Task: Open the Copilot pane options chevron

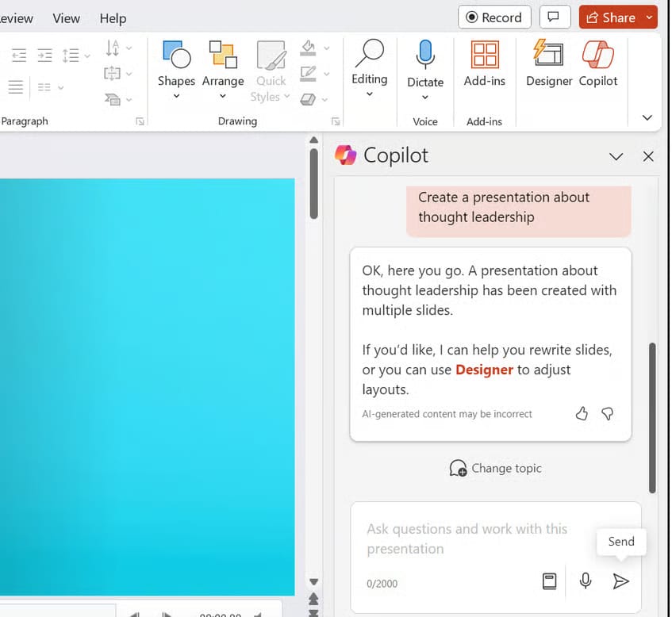Action: click(x=616, y=156)
